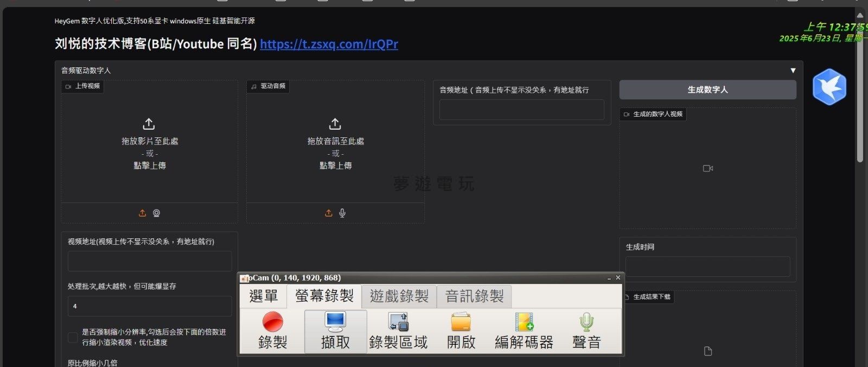
Task: Open oCam 聲音 sound settings
Action: 586,331
